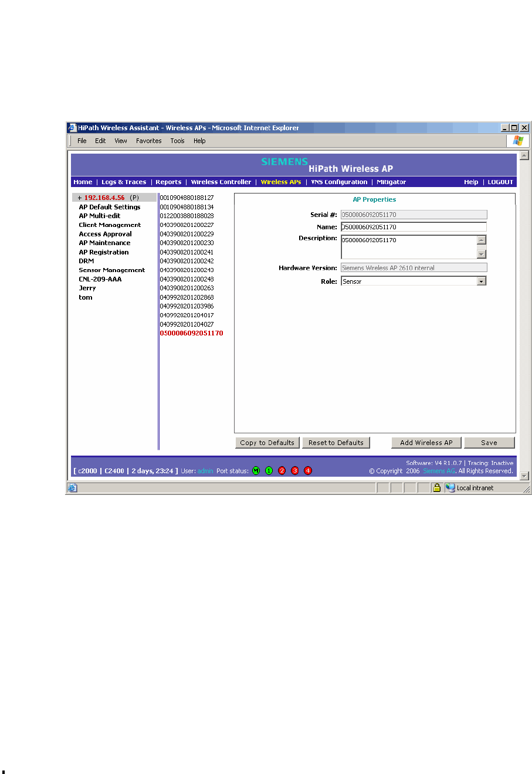Select Jerry group

pos(87,288)
